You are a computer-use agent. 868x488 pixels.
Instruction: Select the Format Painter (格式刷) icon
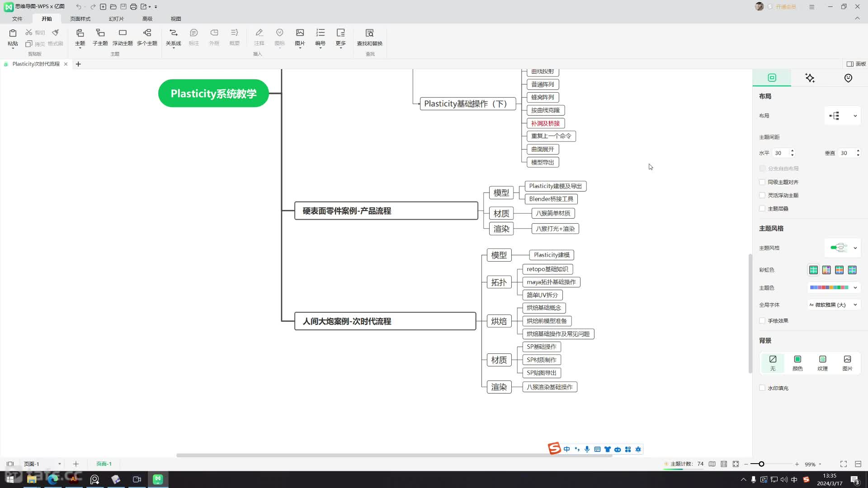(x=56, y=33)
